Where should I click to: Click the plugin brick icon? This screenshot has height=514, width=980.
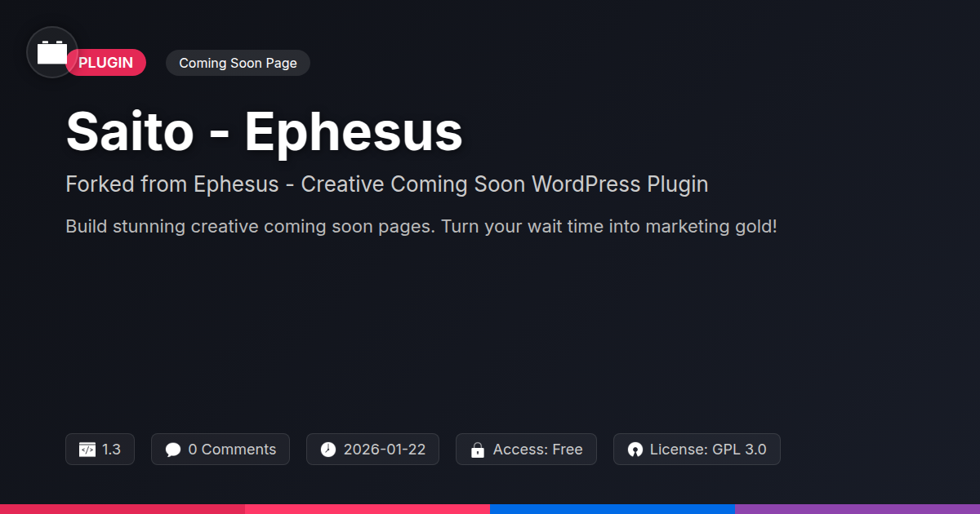pos(52,52)
